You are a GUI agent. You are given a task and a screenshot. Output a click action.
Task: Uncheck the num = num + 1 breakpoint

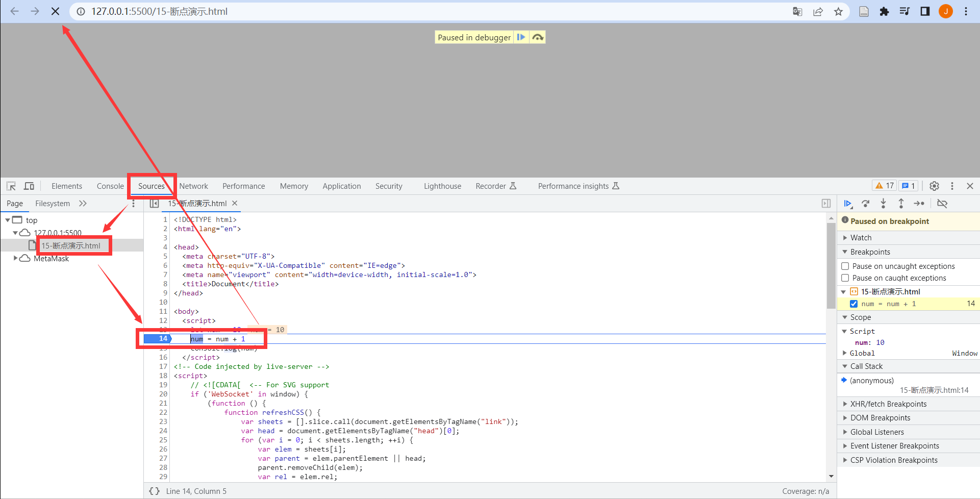(853, 304)
